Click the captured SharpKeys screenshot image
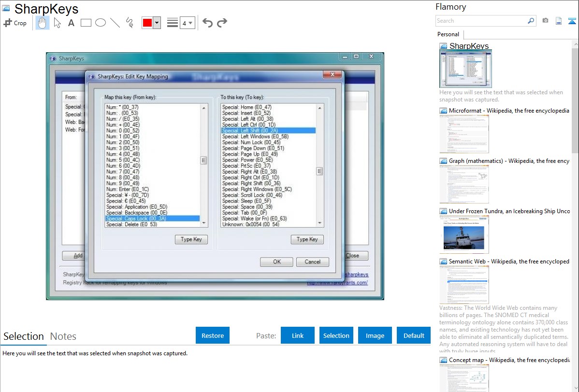 tap(215, 176)
